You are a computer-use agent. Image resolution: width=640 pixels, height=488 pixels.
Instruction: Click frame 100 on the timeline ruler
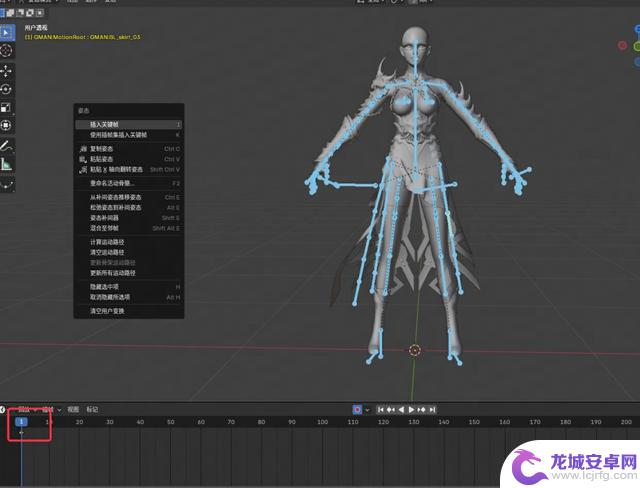(x=322, y=422)
